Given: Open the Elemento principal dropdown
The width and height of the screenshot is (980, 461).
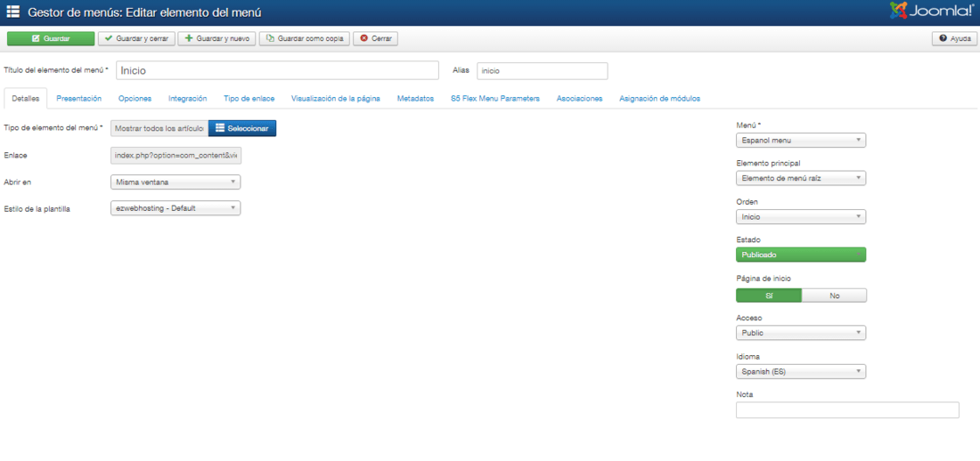Looking at the screenshot, I should pyautogui.click(x=801, y=178).
